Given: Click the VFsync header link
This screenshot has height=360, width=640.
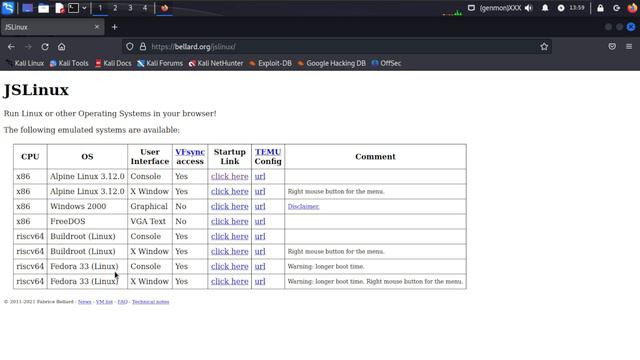Looking at the screenshot, I should coord(190,152).
